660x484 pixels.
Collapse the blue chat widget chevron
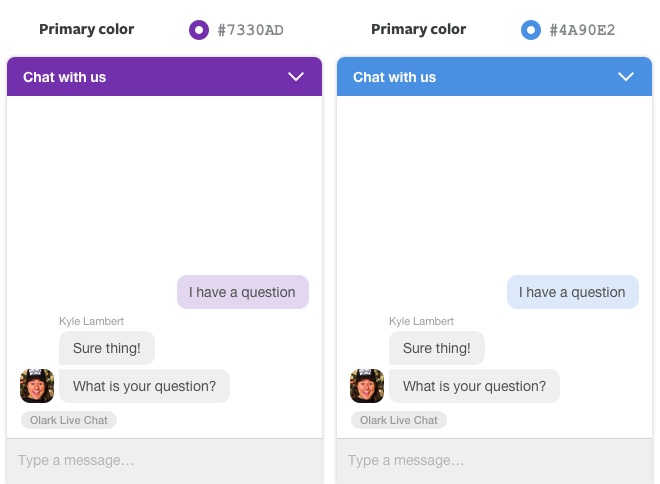(626, 77)
